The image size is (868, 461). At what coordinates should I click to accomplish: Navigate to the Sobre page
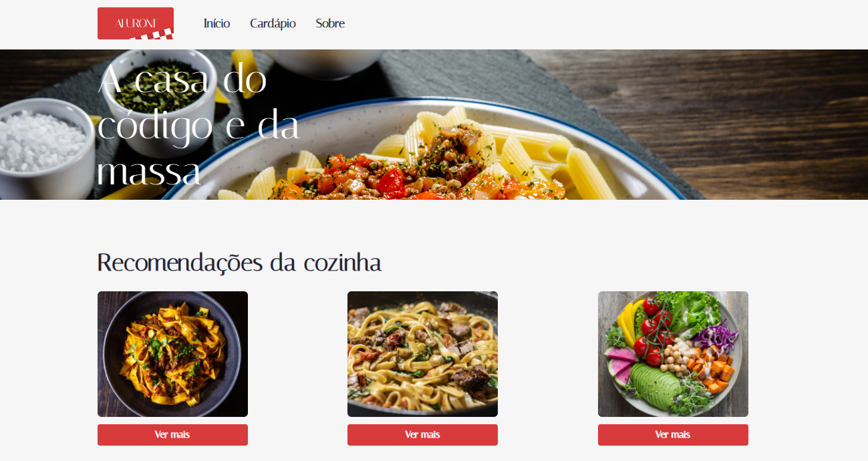(x=330, y=23)
